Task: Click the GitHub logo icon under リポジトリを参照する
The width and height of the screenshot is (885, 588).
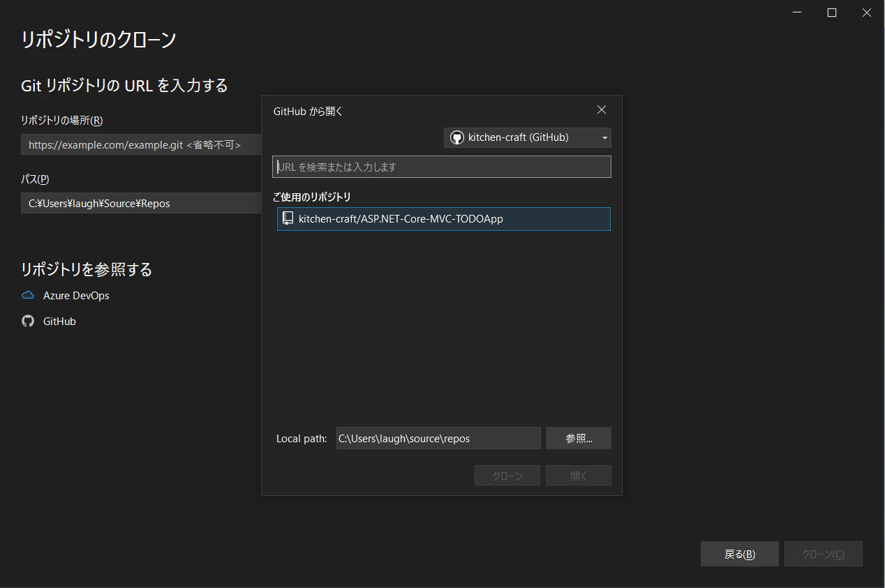Action: click(28, 322)
